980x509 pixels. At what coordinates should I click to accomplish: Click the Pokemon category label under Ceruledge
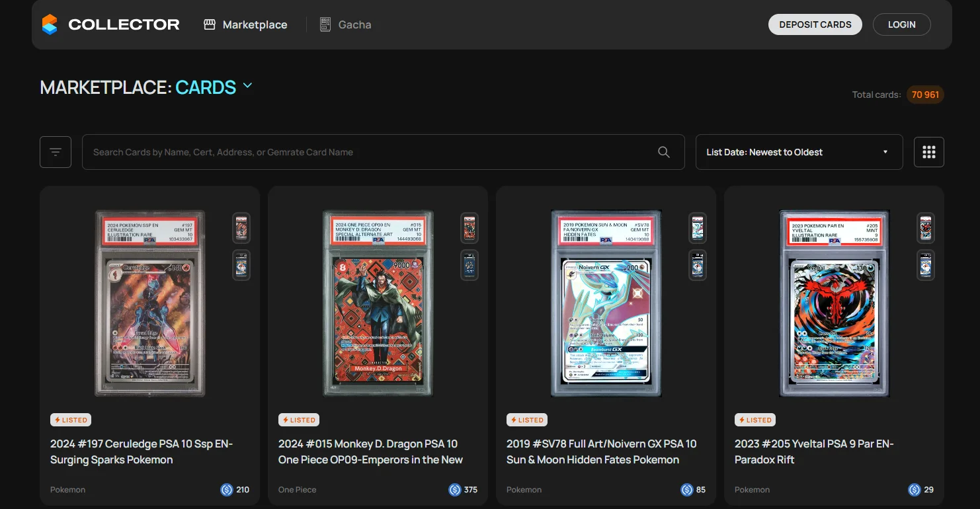(x=67, y=490)
